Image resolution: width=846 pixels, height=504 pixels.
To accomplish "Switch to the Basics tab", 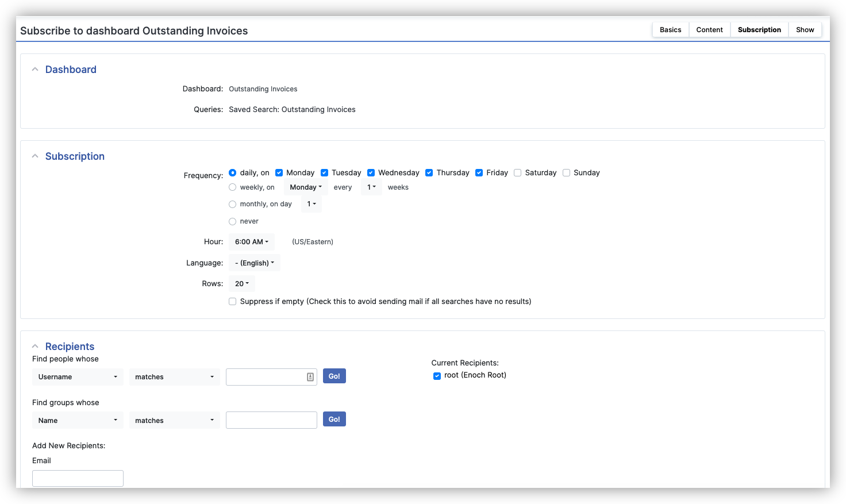I will click(x=670, y=29).
